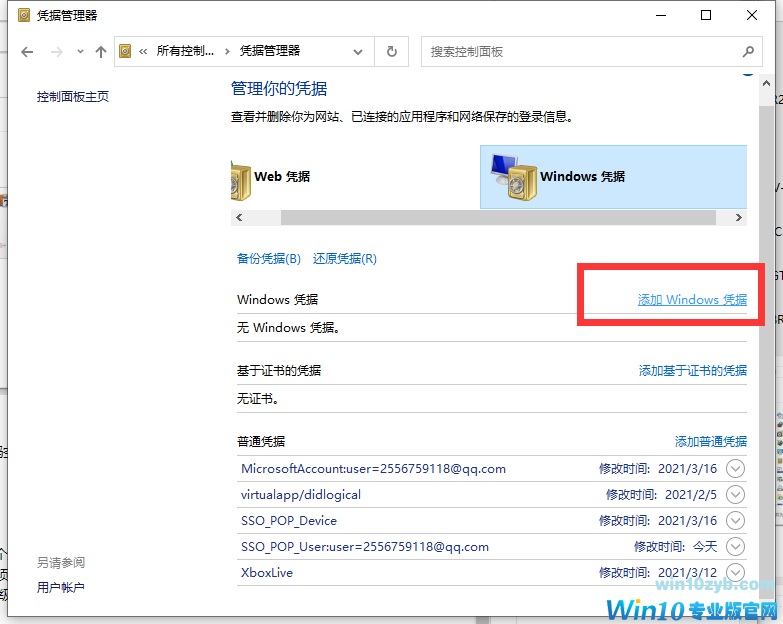
Task: Click the Windows 凭据 computer safe icon
Action: point(514,177)
